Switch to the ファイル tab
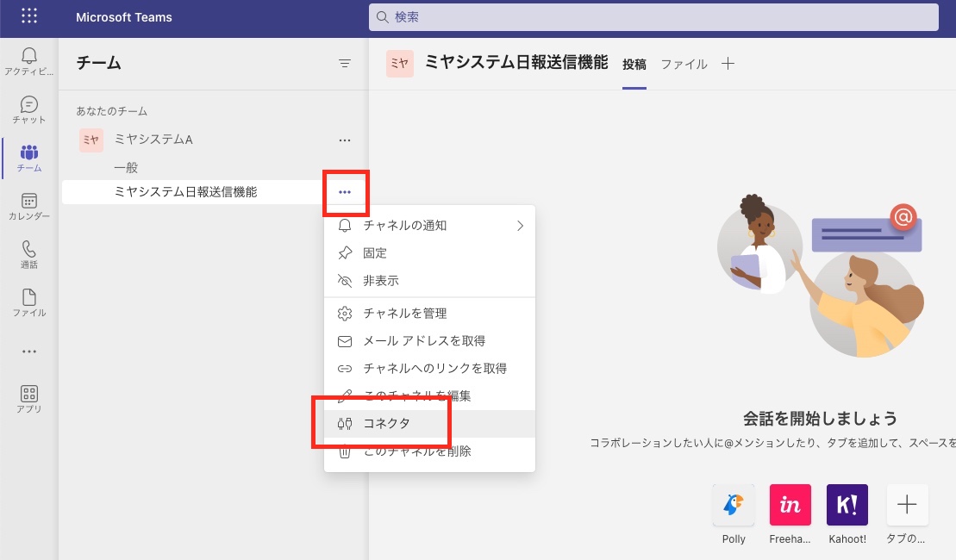This screenshot has height=560, width=956. point(684,64)
